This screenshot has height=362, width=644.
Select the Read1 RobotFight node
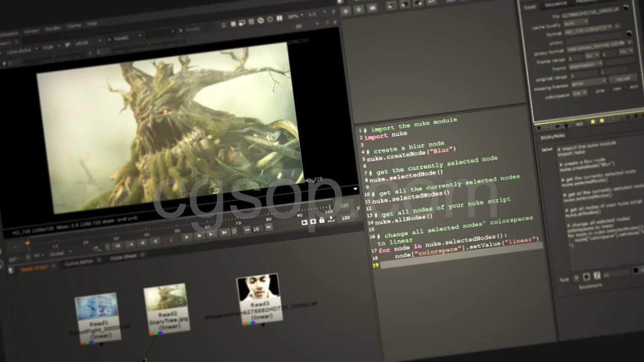point(99,318)
